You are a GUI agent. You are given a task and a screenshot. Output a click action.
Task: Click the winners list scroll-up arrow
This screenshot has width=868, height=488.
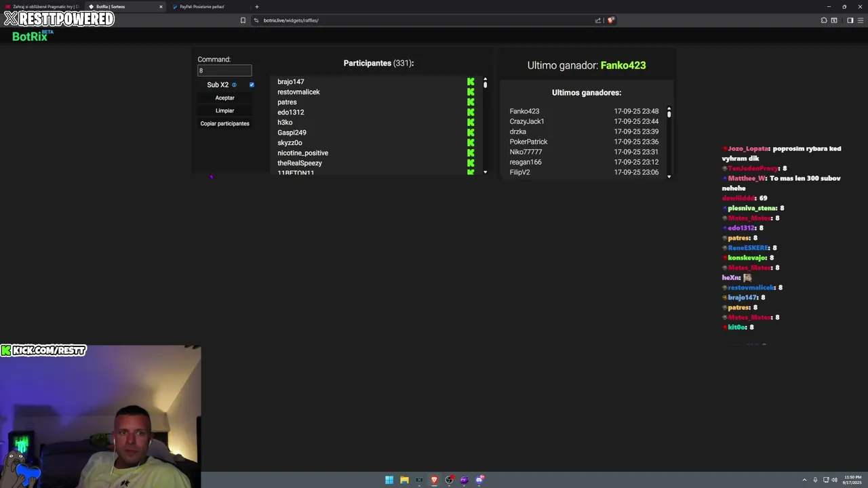(x=669, y=108)
